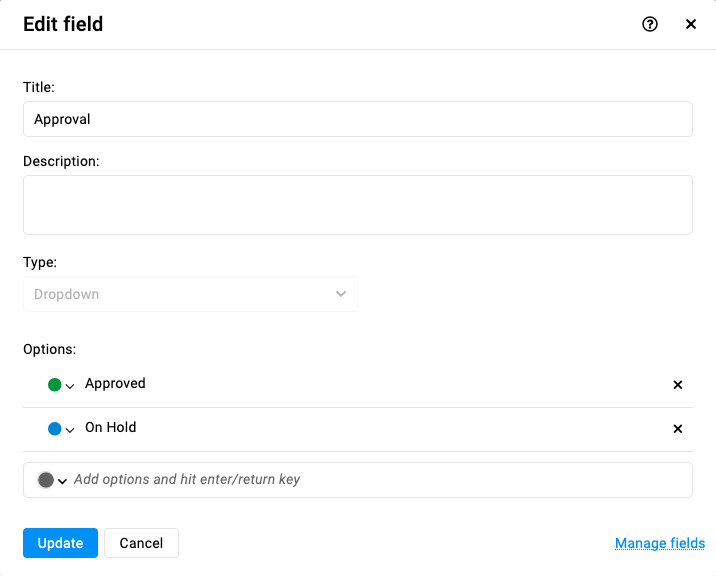The image size is (716, 576).
Task: Click the Type dropdown arrow
Action: point(341,294)
